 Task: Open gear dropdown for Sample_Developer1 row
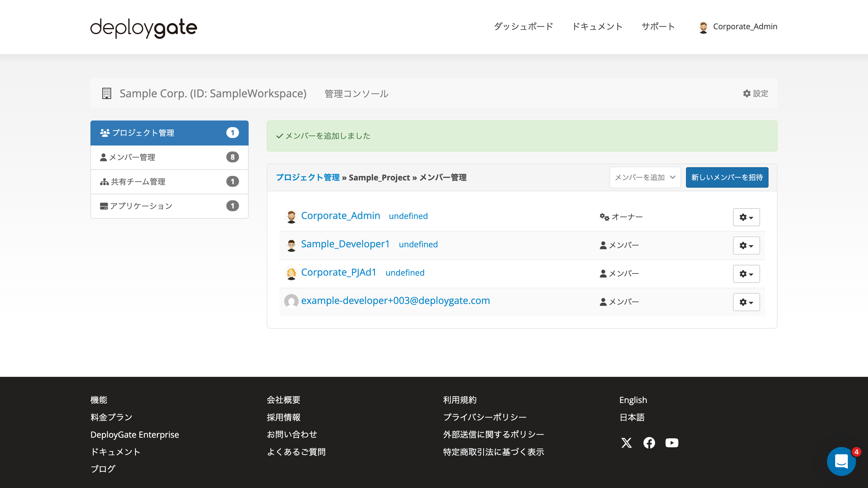pos(746,246)
